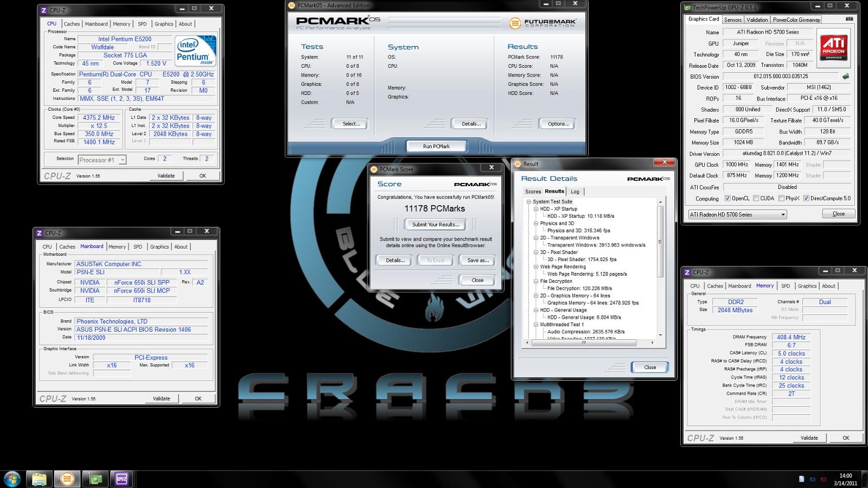Activate the CPU-Z taskbar icon
868x488 pixels.
pos(122,479)
